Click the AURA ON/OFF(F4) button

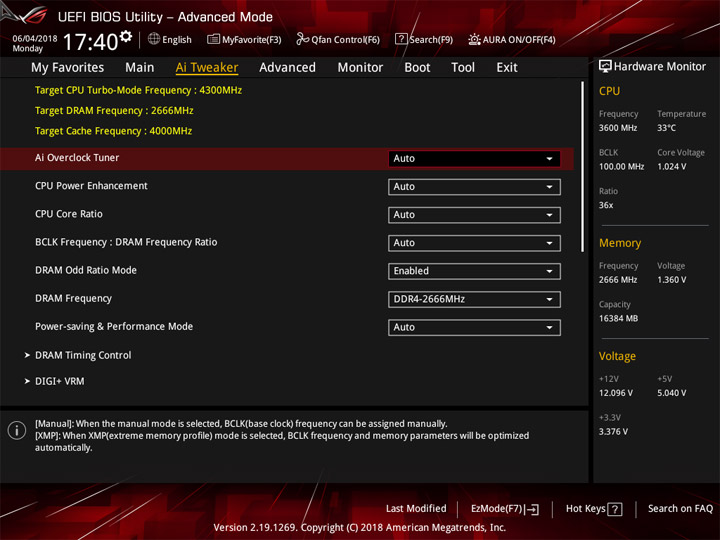click(512, 39)
